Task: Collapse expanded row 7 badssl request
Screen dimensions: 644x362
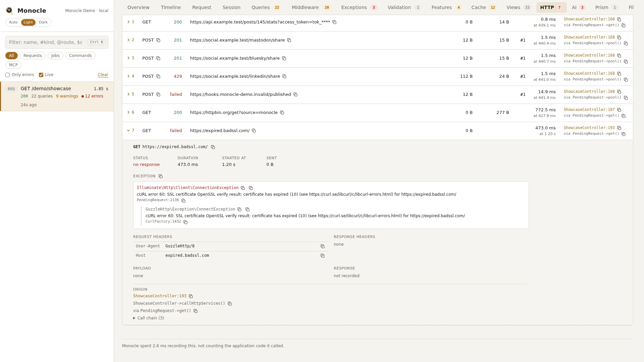Action: pyautogui.click(x=128, y=130)
